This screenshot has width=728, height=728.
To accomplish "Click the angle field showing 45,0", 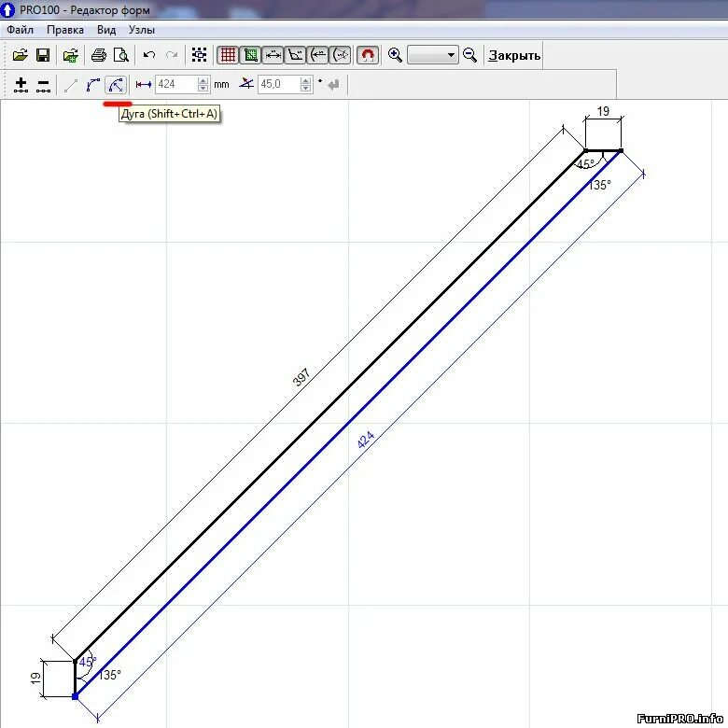I will (x=278, y=85).
